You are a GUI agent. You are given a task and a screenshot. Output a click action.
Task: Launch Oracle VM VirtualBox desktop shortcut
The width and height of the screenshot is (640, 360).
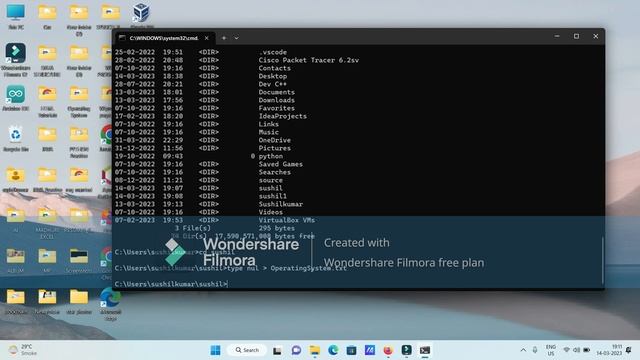pyautogui.click(x=141, y=16)
